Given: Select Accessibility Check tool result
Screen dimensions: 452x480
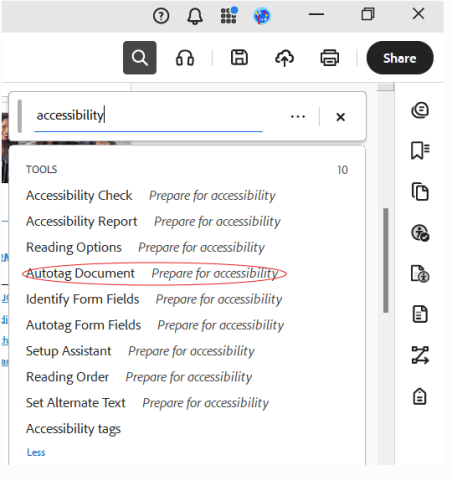Looking at the screenshot, I should [151, 196].
